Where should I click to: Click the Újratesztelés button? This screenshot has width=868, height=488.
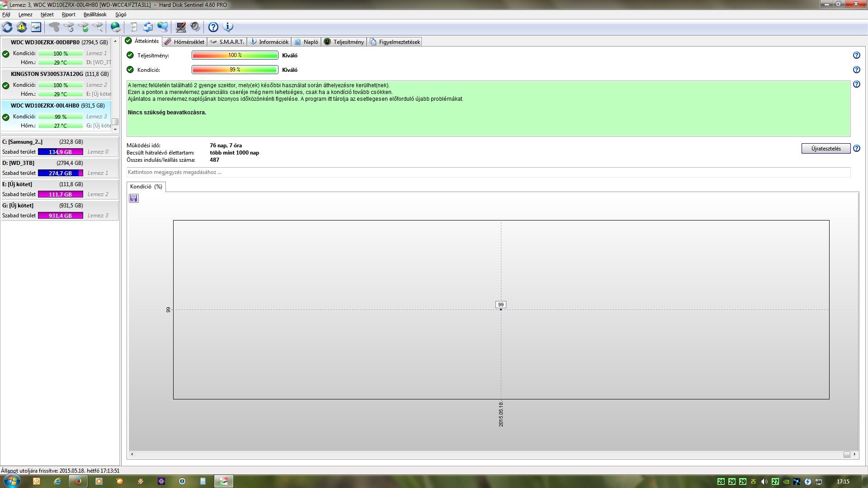click(x=826, y=149)
